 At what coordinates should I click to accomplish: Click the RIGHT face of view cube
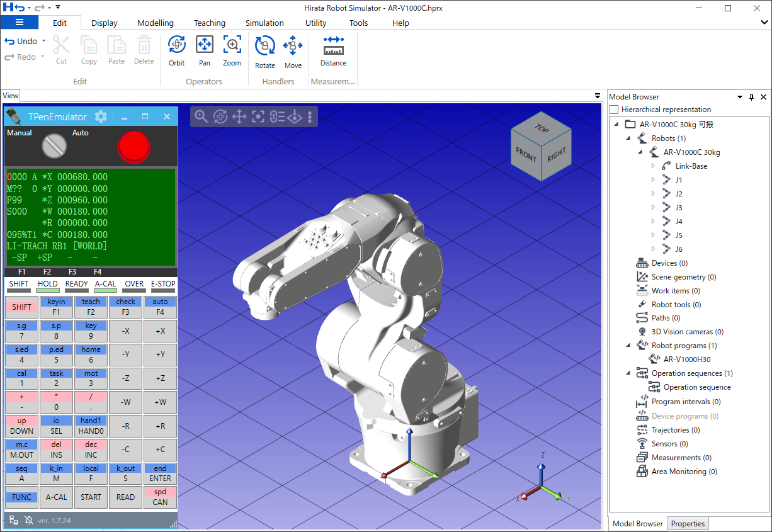[557, 154]
